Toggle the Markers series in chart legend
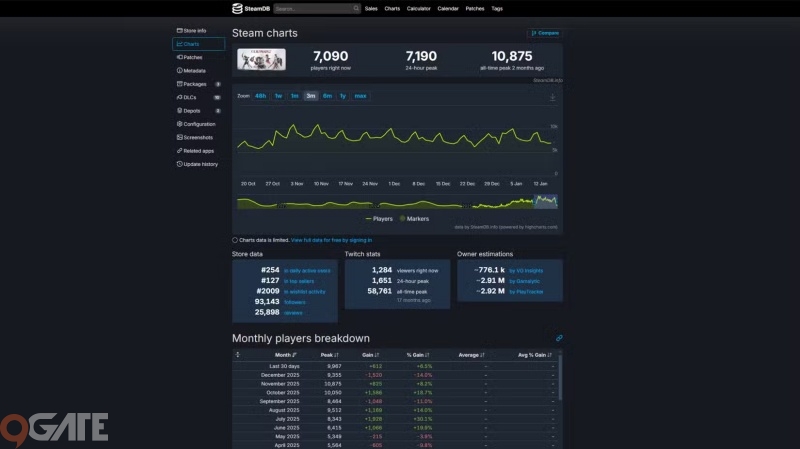 pyautogui.click(x=419, y=218)
